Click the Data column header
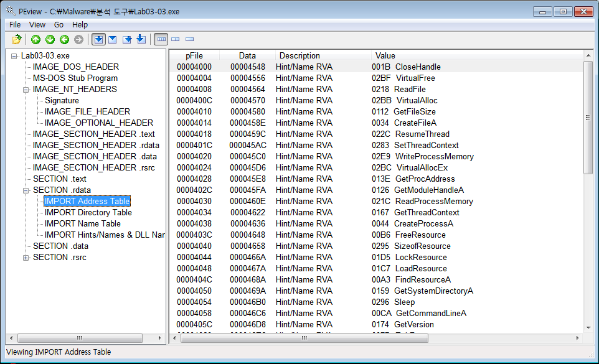 (247, 56)
